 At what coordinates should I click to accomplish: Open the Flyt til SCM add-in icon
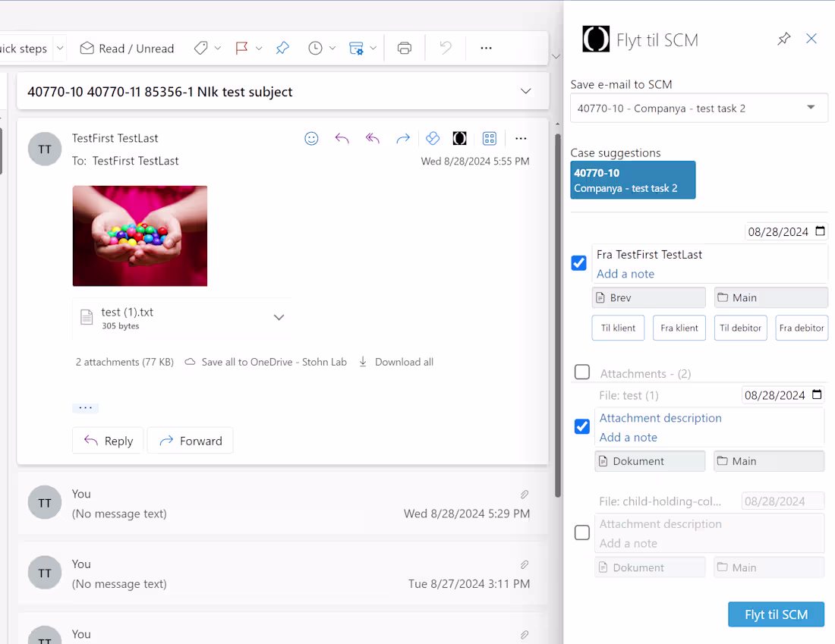[459, 138]
